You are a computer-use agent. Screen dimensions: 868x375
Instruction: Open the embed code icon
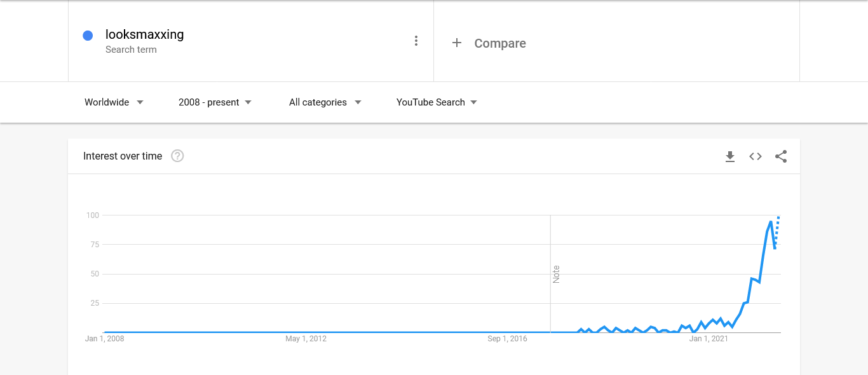coord(756,156)
